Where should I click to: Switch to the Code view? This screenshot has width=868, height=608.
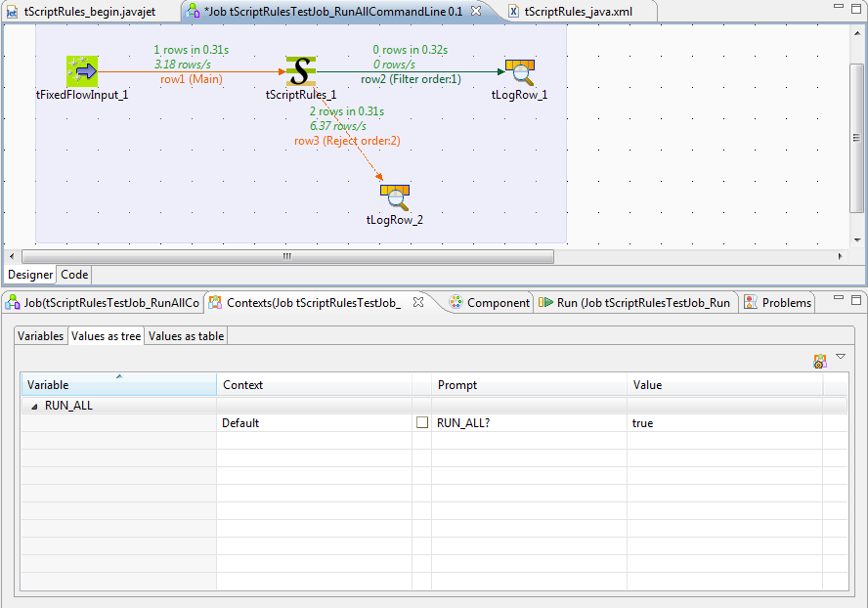(73, 275)
